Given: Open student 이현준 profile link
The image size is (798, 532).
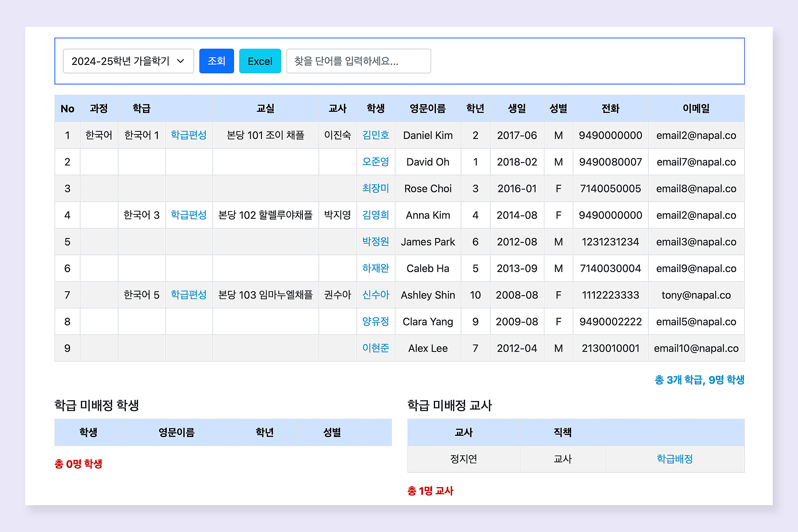Looking at the screenshot, I should point(376,348).
